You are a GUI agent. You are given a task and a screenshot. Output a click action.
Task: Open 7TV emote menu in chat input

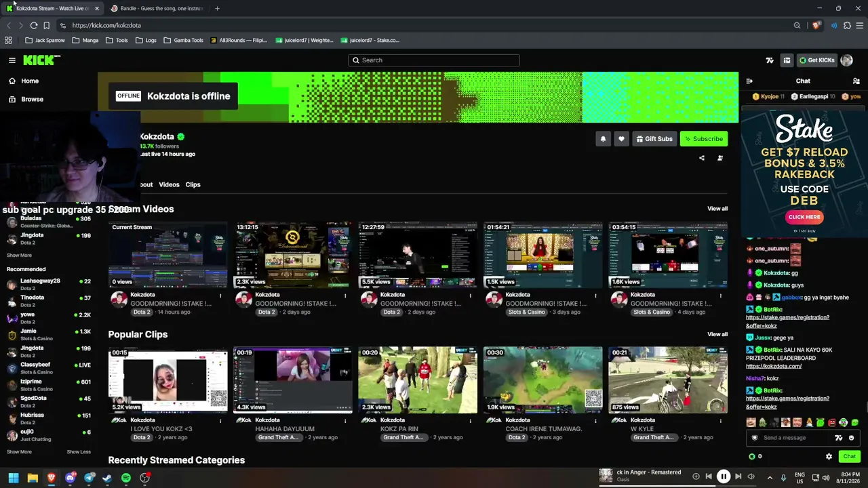pos(839,438)
